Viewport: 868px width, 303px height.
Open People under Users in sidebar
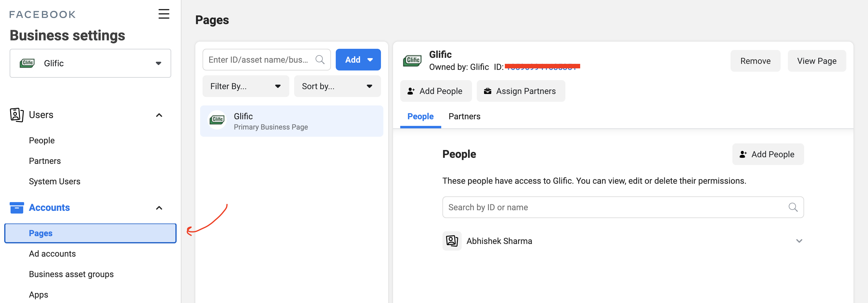coord(42,140)
